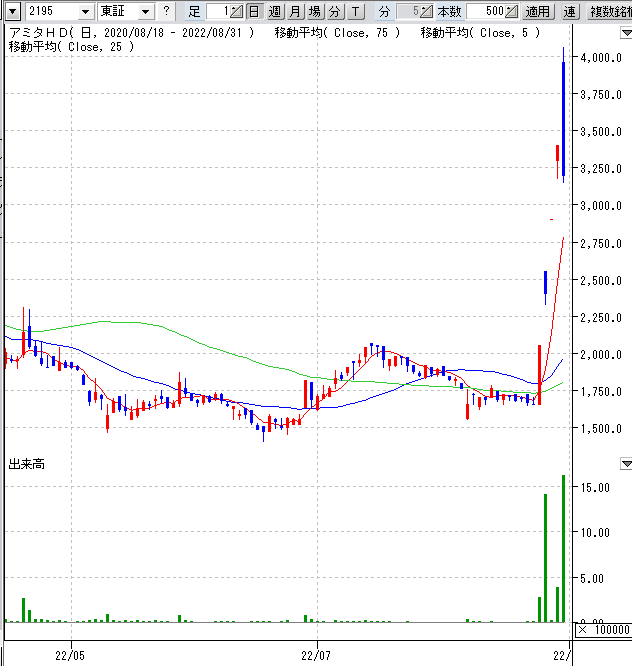Click the tallest green volume bar at far right

pyautogui.click(x=564, y=548)
